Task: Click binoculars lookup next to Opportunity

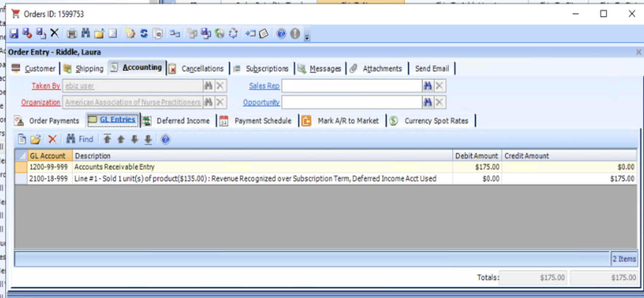Action: click(x=428, y=102)
